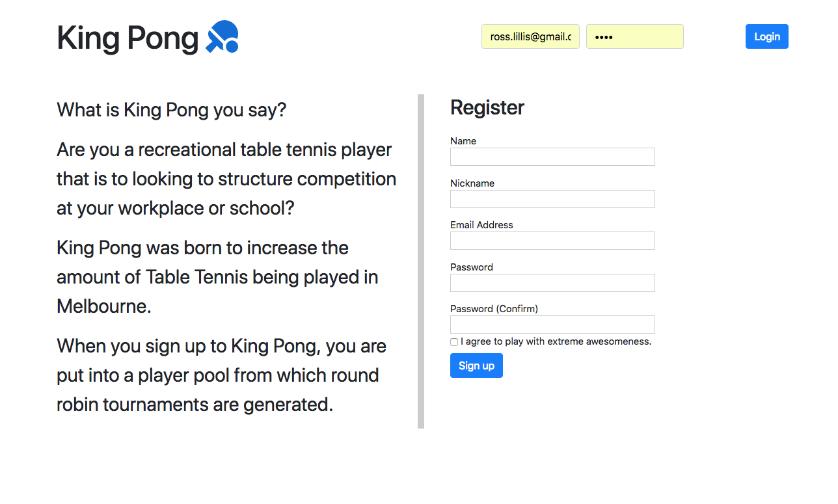Click the Email Address label text
The image size is (838, 504).
pyautogui.click(x=481, y=225)
